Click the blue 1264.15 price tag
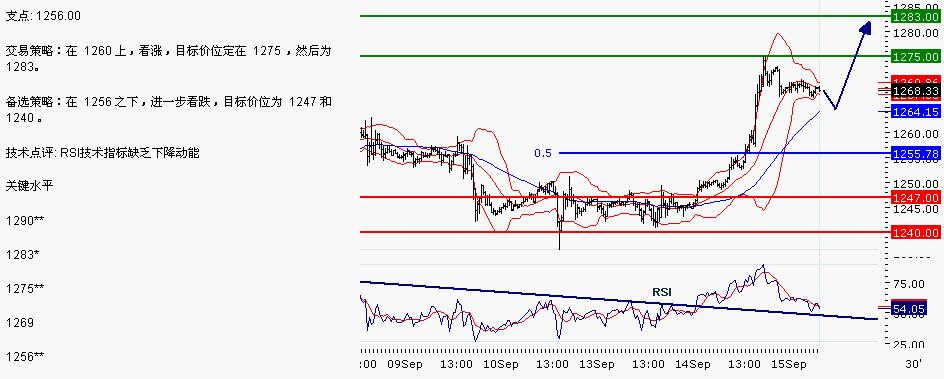Image resolution: width=944 pixels, height=379 pixels. [916, 111]
